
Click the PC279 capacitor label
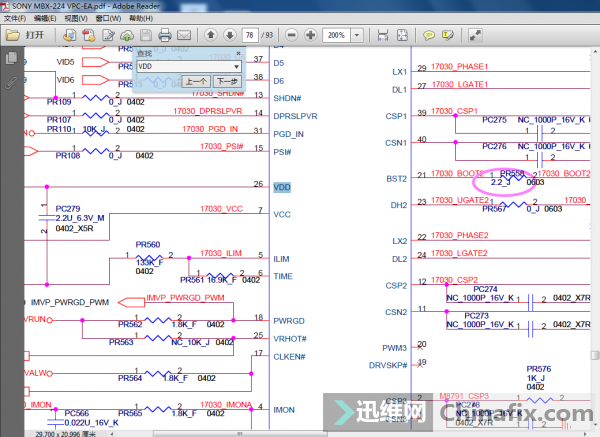68,209
